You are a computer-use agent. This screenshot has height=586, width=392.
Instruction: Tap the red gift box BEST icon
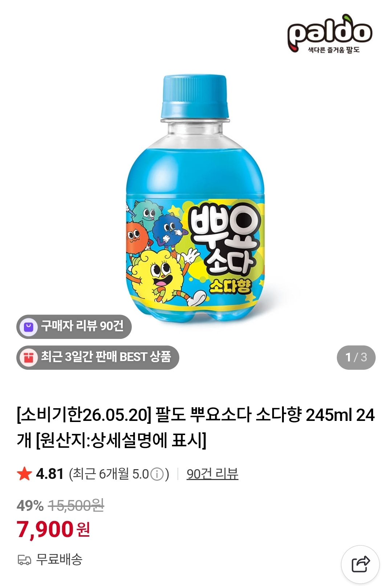(29, 357)
